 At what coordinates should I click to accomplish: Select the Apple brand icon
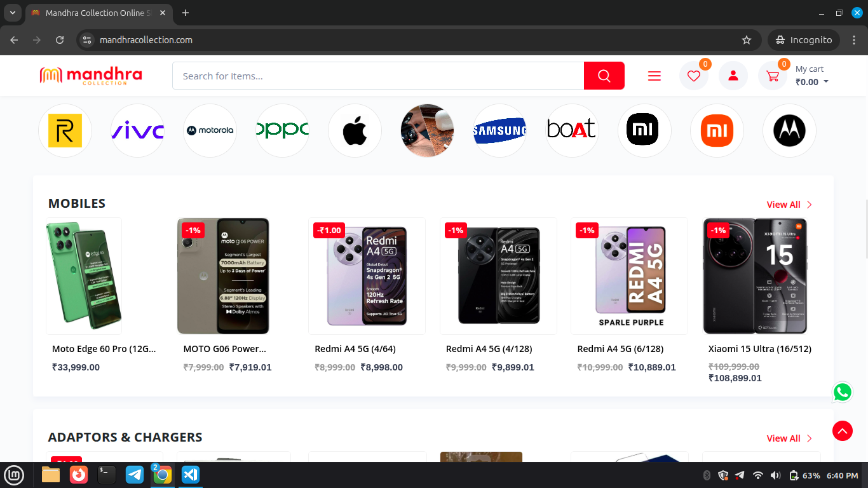[355, 130]
